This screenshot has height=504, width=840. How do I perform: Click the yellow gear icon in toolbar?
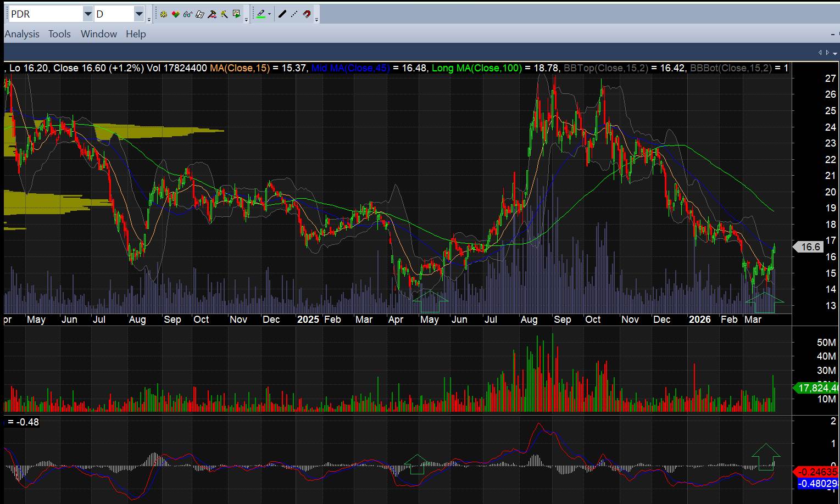[x=163, y=14]
